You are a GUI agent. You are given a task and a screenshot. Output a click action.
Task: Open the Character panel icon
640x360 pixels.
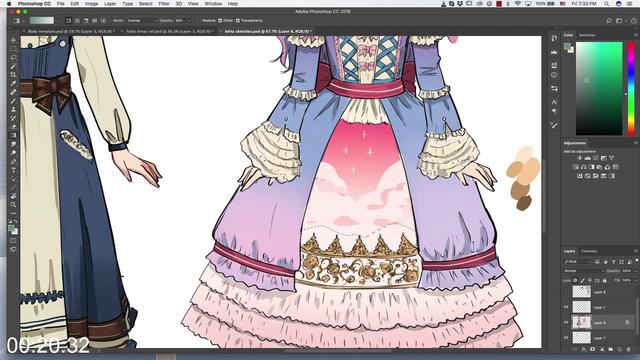click(554, 102)
